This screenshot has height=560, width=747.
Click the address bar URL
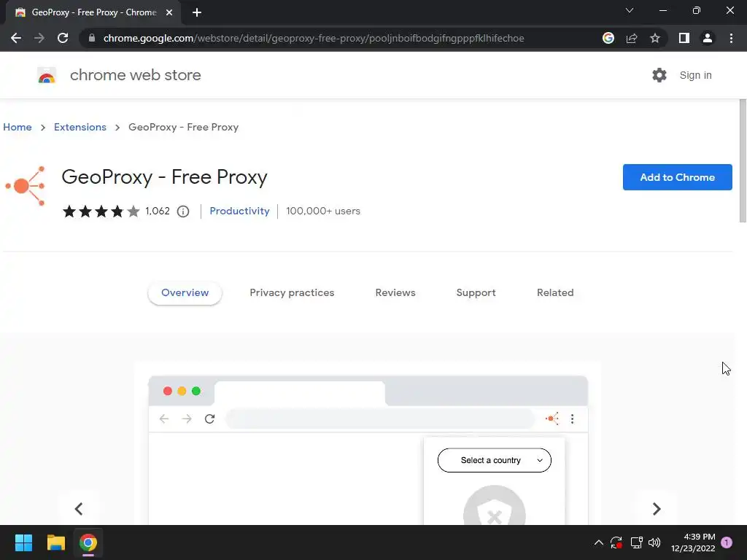314,38
